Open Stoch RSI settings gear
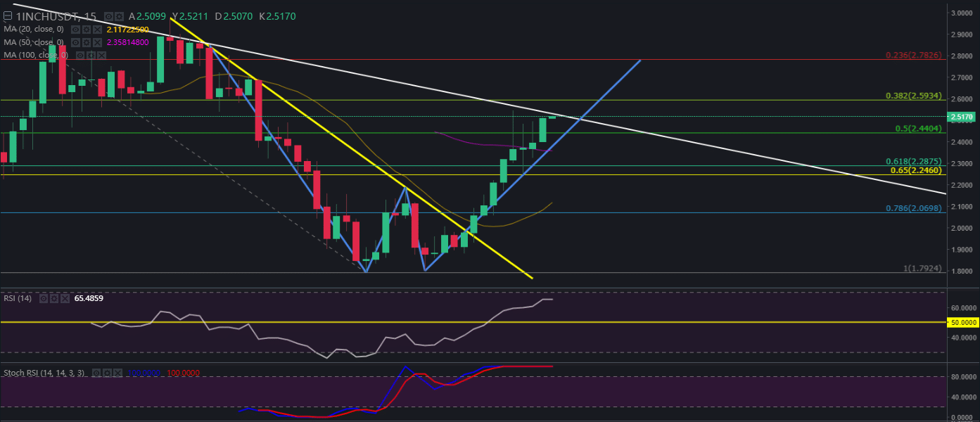980x422 pixels. point(106,372)
